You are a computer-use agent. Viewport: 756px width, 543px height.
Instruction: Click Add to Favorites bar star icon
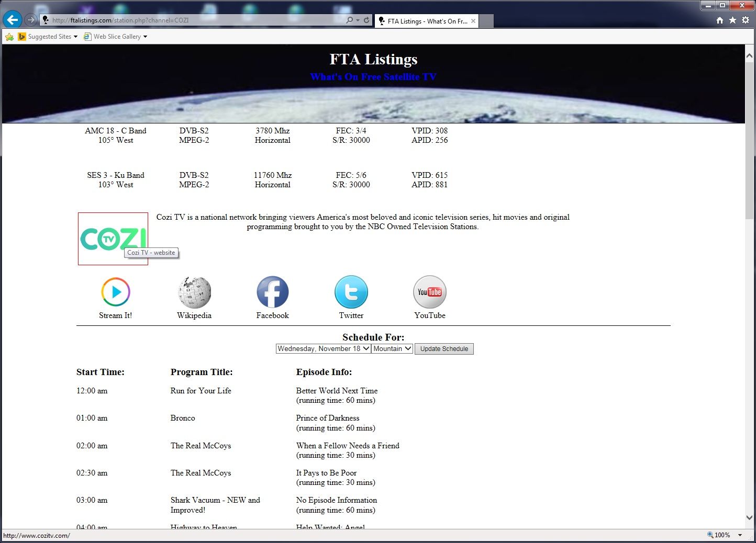point(9,37)
